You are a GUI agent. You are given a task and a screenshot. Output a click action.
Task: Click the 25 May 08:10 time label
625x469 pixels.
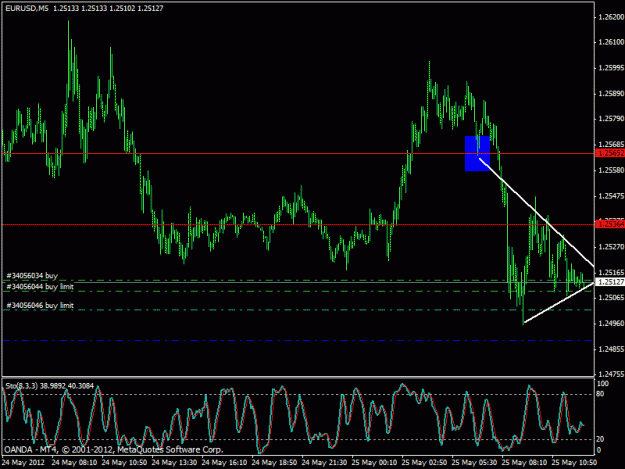(524, 463)
